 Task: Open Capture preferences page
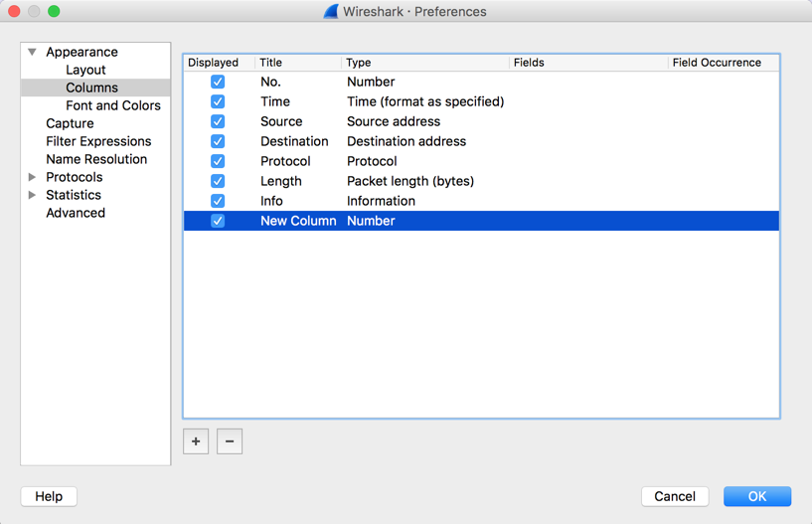[x=70, y=123]
